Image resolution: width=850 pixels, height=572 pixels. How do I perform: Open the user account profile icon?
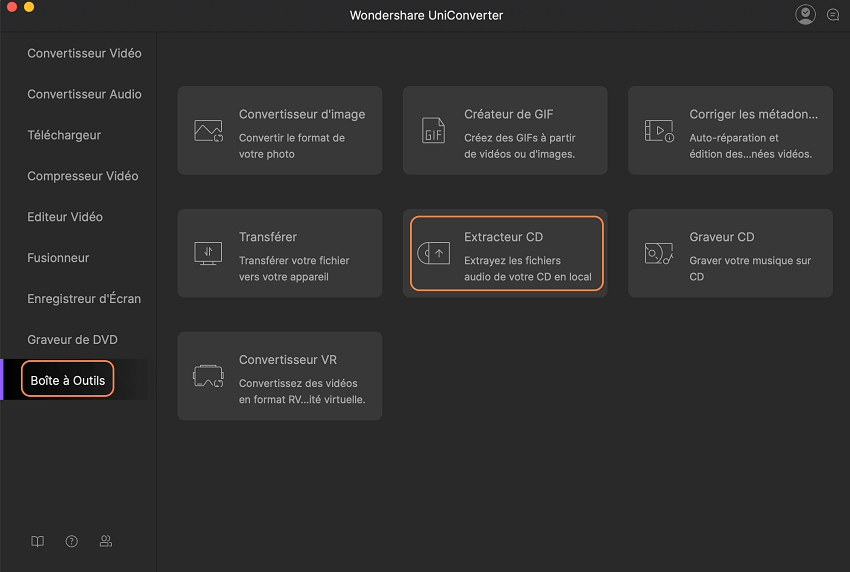point(805,14)
